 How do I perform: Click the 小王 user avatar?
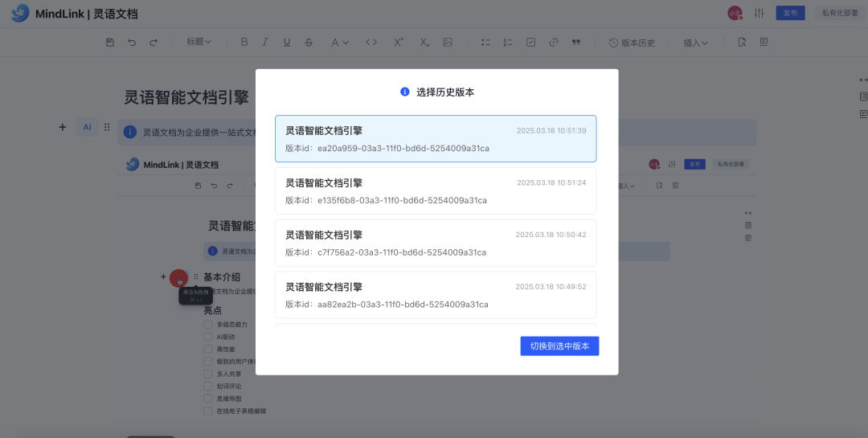tap(735, 14)
